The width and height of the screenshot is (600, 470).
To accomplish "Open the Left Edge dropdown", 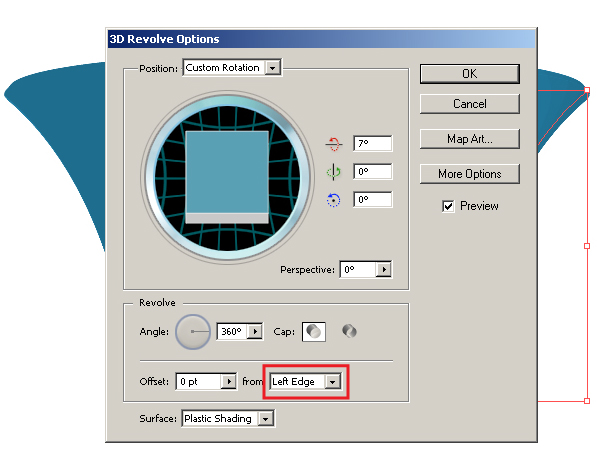I will tap(305, 382).
